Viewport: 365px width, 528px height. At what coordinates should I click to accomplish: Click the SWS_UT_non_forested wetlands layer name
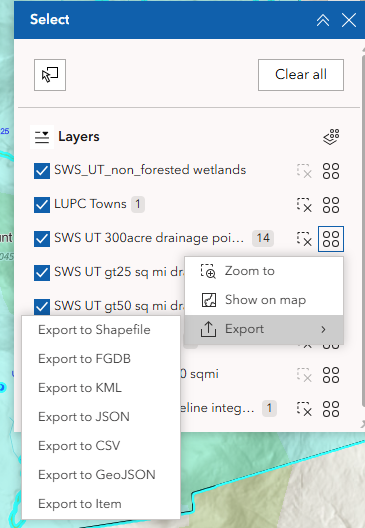coord(150,170)
